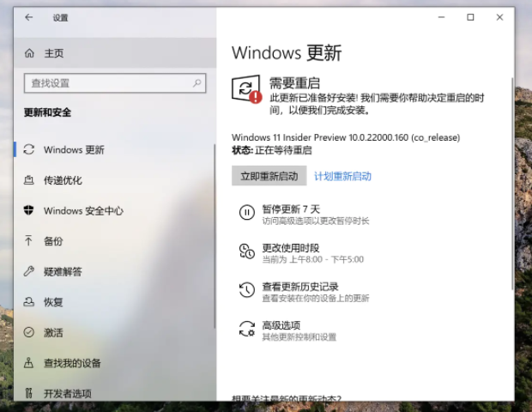Go to Windows 安全中心 page
The width and height of the screenshot is (532, 412).
point(114,211)
